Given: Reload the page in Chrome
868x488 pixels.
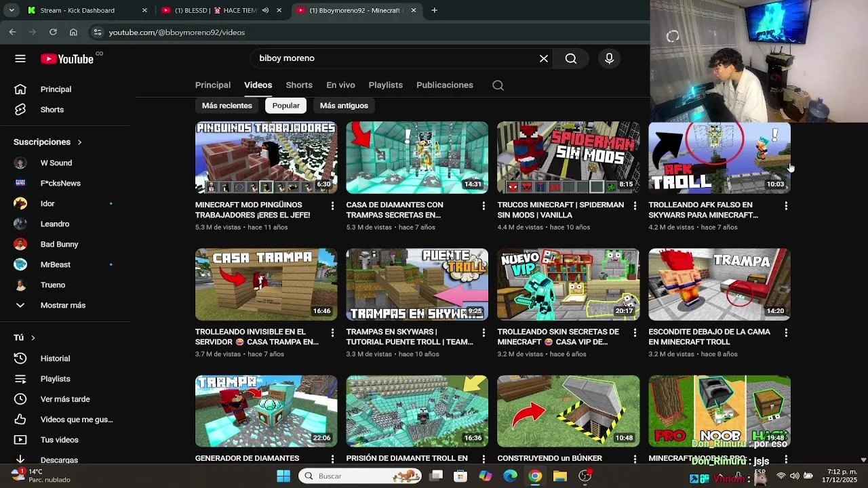Looking at the screenshot, I should click(53, 32).
